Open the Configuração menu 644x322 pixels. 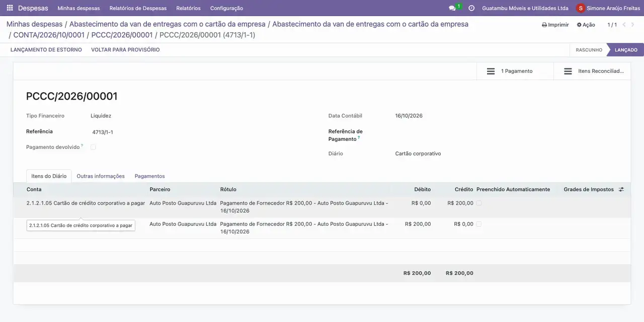pyautogui.click(x=226, y=8)
